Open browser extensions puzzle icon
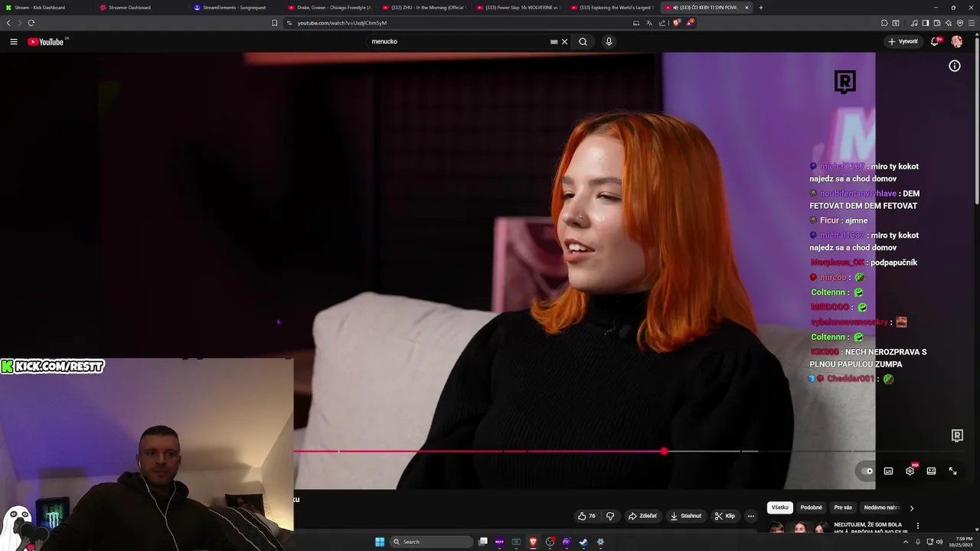Screen dimensions: 980x551 [884, 23]
